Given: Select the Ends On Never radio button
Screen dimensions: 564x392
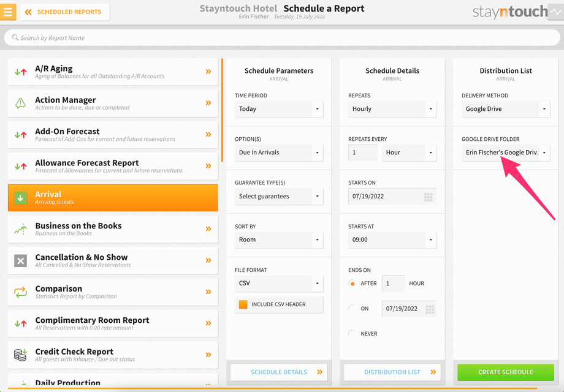Looking at the screenshot, I should pos(352,334).
